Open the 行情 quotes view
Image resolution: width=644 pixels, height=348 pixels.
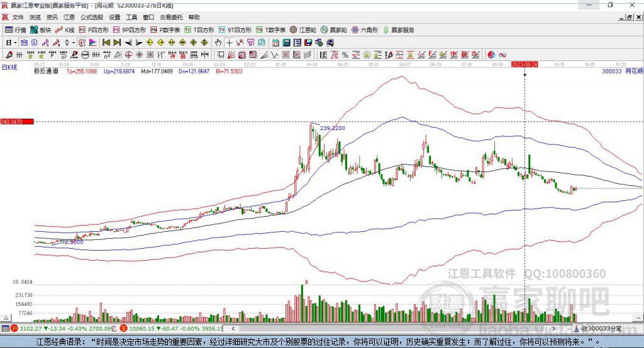point(15,30)
